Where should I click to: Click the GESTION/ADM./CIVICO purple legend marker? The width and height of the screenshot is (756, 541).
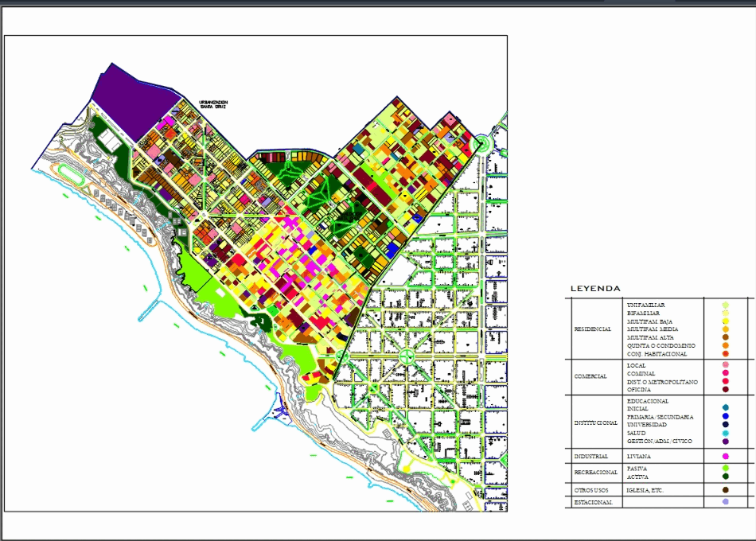(x=725, y=442)
